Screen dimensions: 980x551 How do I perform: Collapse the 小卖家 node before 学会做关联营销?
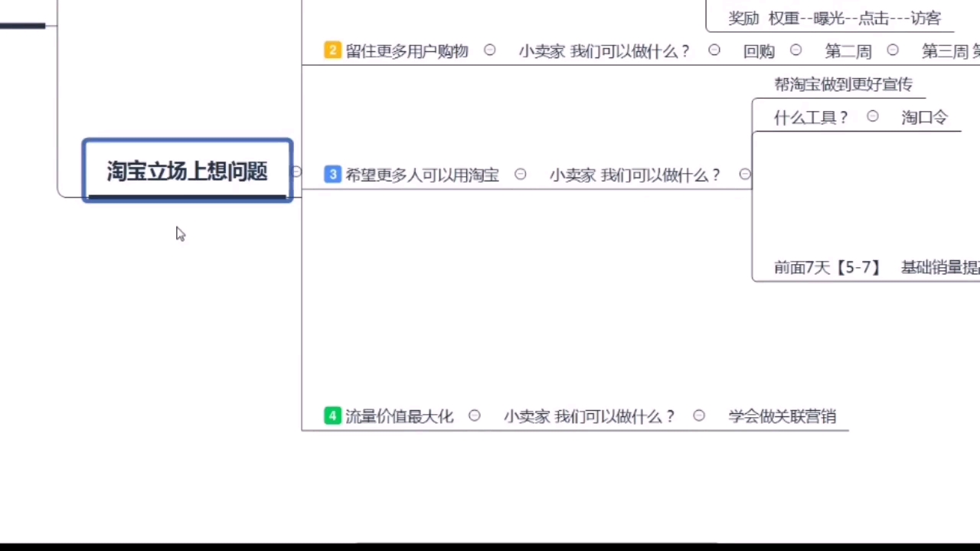(x=699, y=416)
